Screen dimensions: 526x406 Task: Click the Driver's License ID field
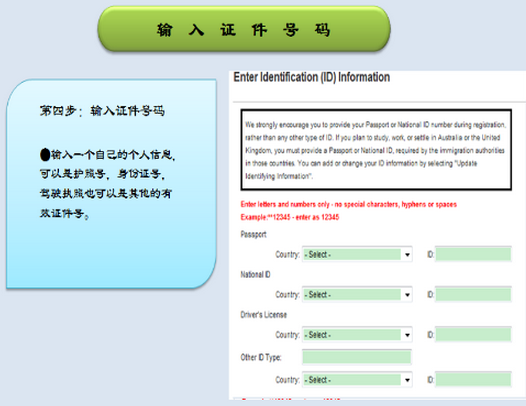click(473, 335)
